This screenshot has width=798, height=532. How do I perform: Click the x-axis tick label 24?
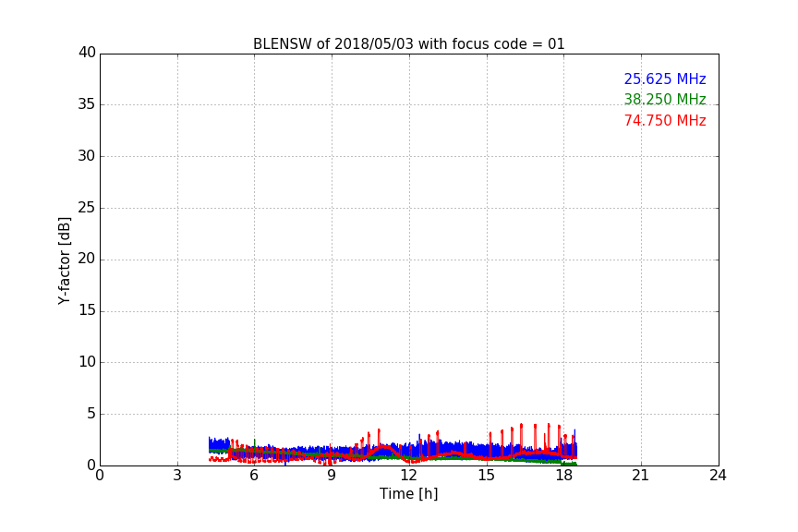(718, 476)
